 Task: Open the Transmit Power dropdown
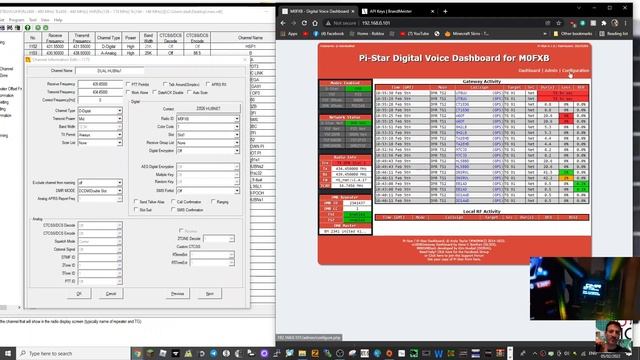(x=100, y=119)
